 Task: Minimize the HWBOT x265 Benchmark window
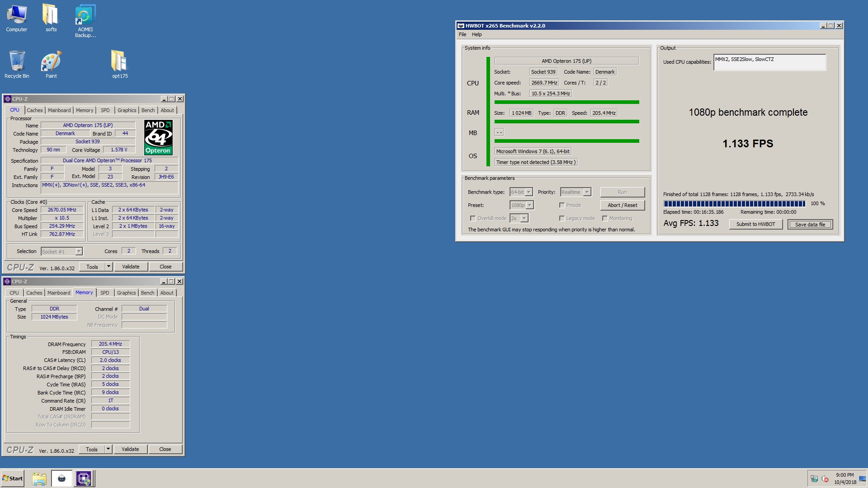823,26
